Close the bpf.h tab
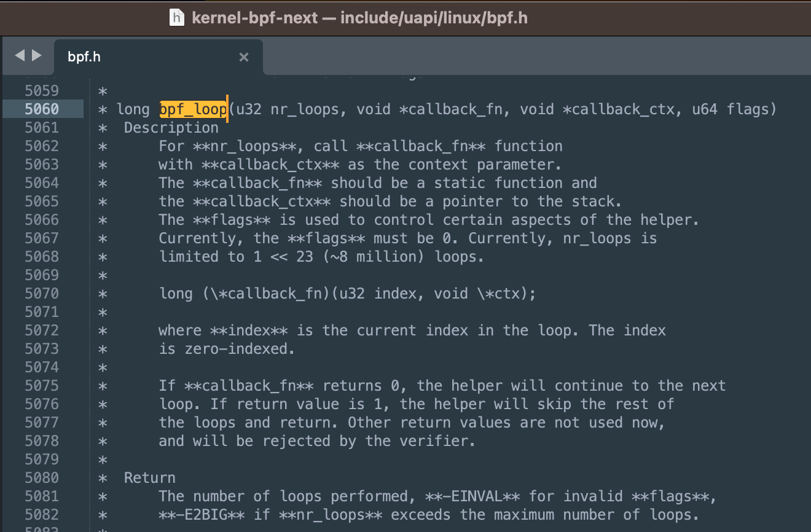The image size is (811, 532). 244,57
